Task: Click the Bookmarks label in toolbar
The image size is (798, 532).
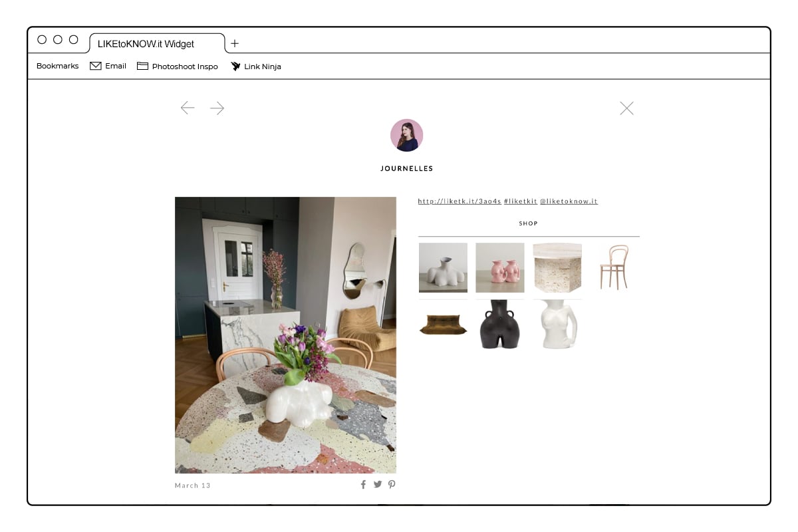Action: (x=57, y=66)
